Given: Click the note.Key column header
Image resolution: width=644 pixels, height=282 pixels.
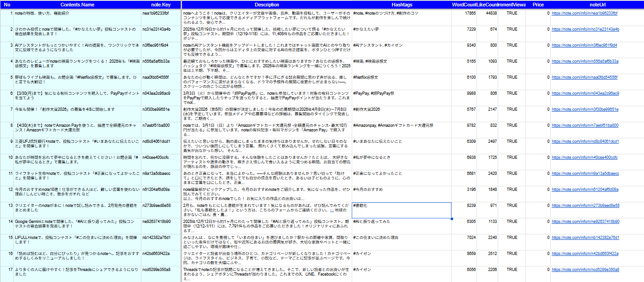Looking at the screenshot, I should tap(161, 4).
